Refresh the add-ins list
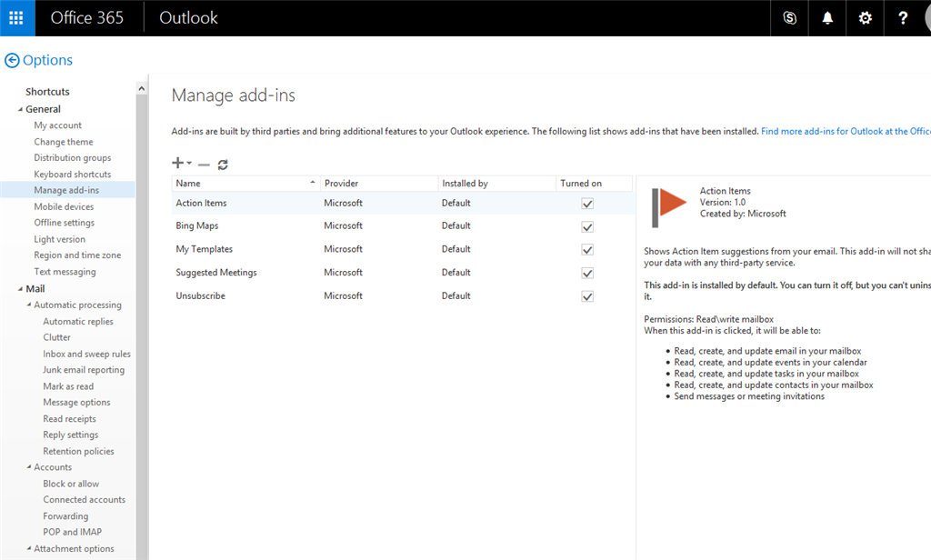931x560 pixels. pyautogui.click(x=223, y=165)
